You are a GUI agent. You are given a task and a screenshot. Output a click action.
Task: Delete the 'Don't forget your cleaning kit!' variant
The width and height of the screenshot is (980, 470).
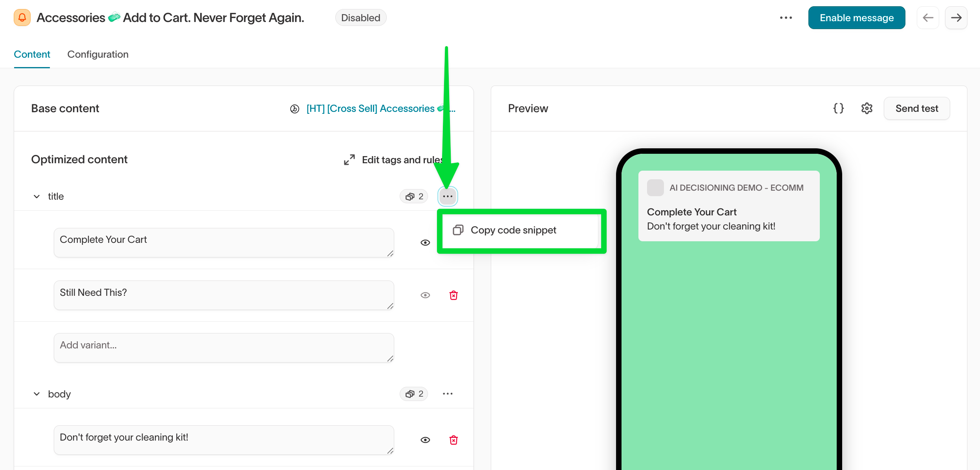(x=453, y=440)
